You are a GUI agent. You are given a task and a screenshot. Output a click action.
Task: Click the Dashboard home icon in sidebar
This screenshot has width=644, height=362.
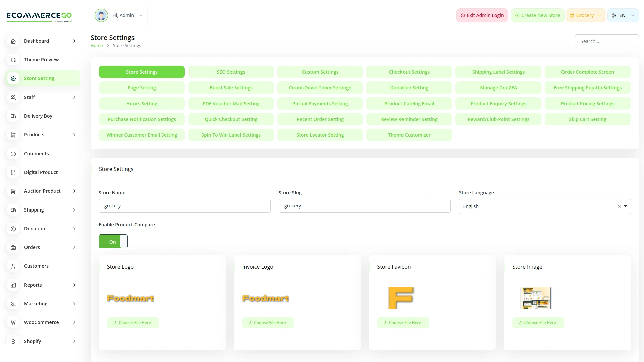click(13, 41)
